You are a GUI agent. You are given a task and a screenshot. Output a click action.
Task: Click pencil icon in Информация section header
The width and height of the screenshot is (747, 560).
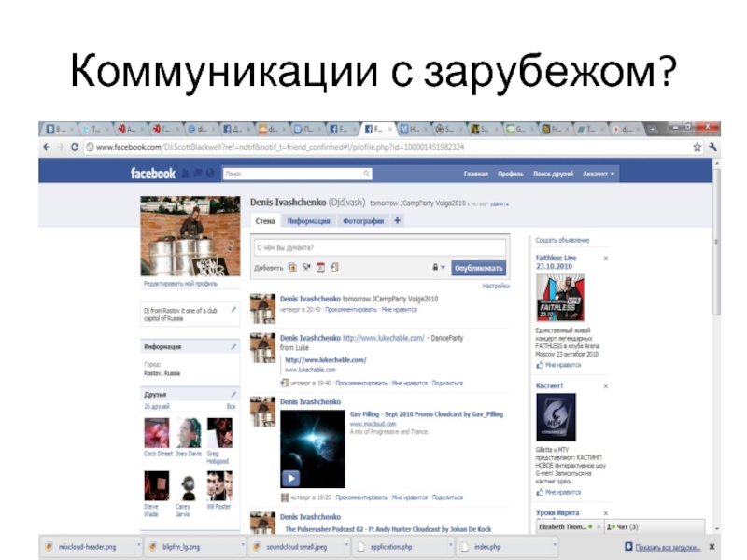pos(233,346)
